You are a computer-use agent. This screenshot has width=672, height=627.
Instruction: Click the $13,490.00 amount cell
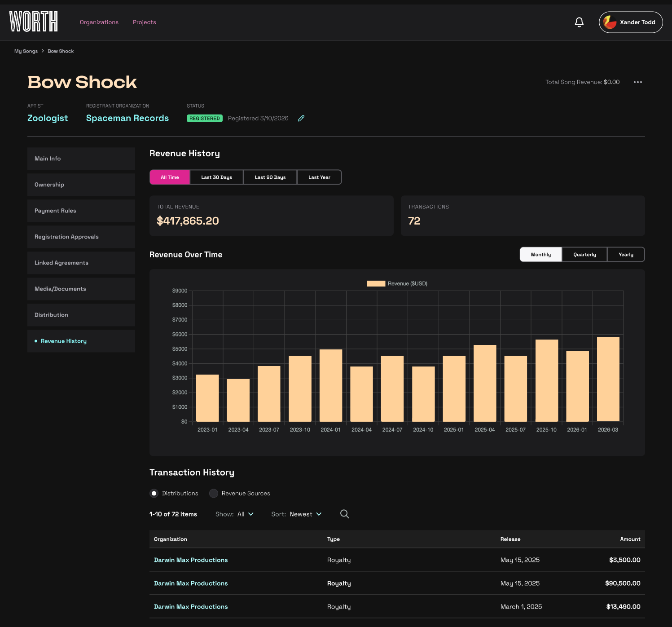[x=623, y=606]
